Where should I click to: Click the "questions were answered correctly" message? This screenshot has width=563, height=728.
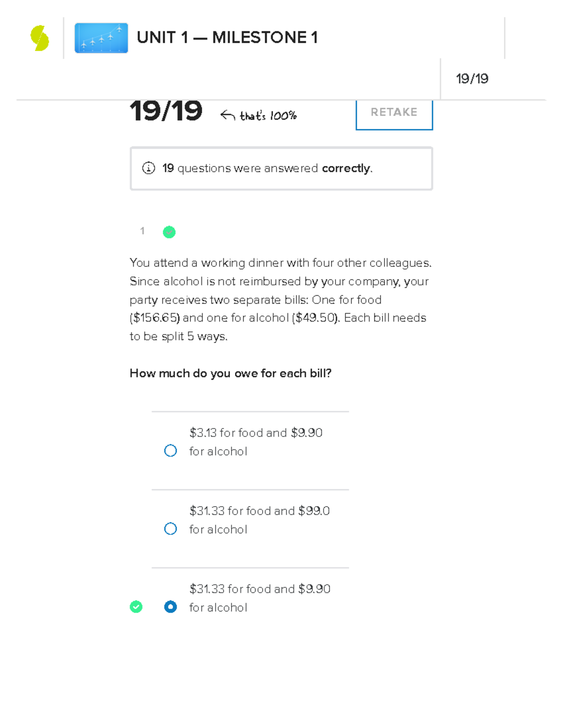pos(267,168)
